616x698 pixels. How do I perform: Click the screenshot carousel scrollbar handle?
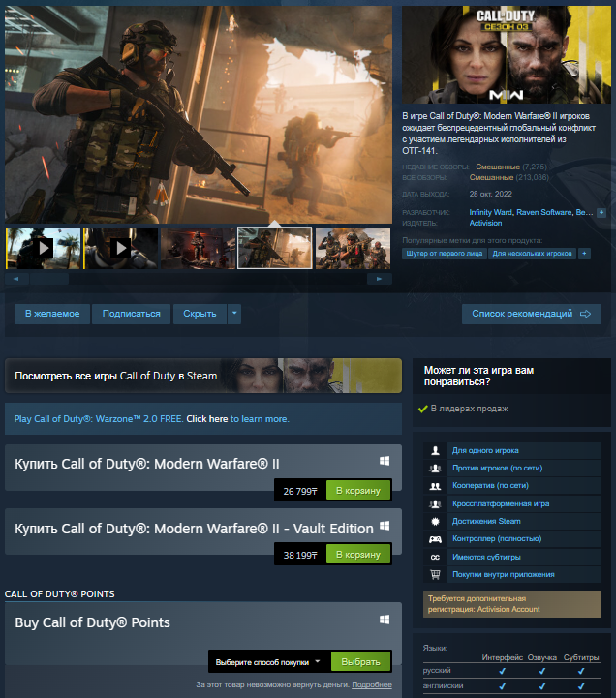click(x=49, y=279)
